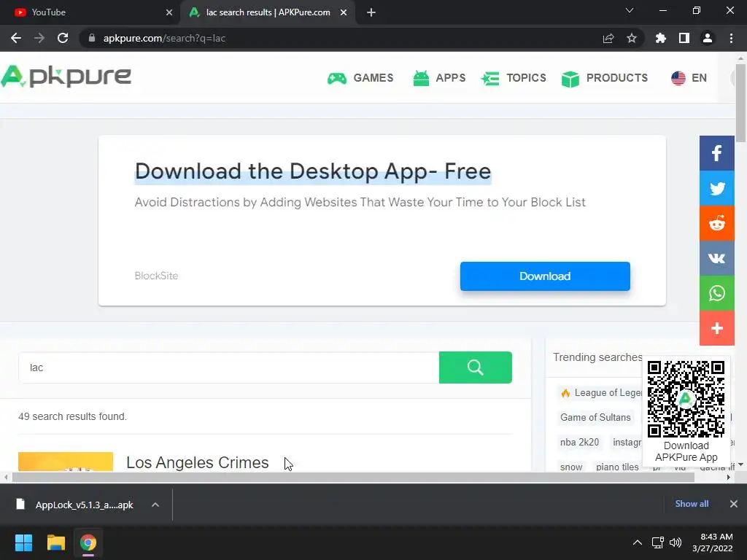This screenshot has width=747, height=560.
Task: Click Show all downloads
Action: pos(692,504)
